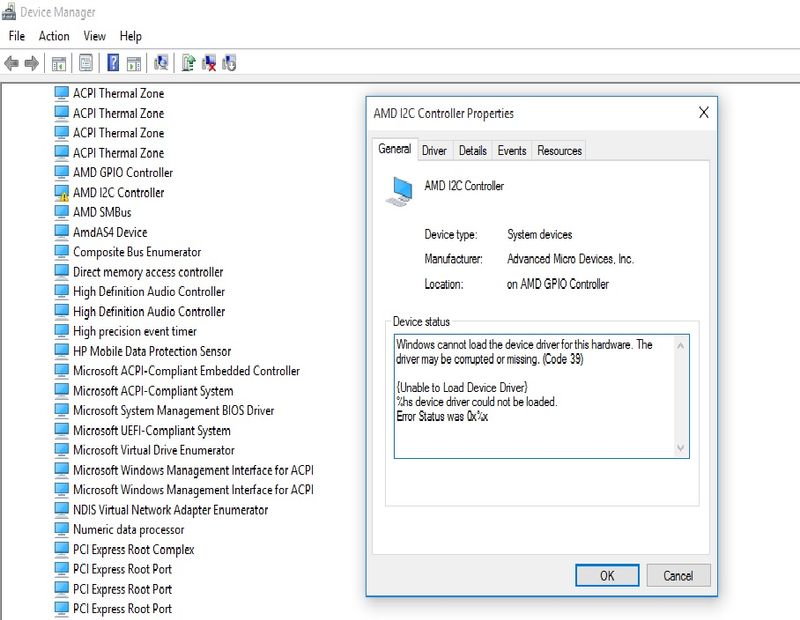Click the Numeric data processor icon
800x620 pixels.
(61, 530)
